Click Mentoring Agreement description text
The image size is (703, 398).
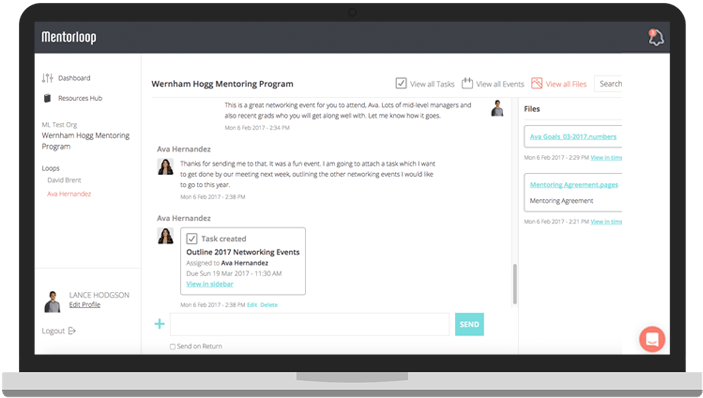tap(561, 201)
